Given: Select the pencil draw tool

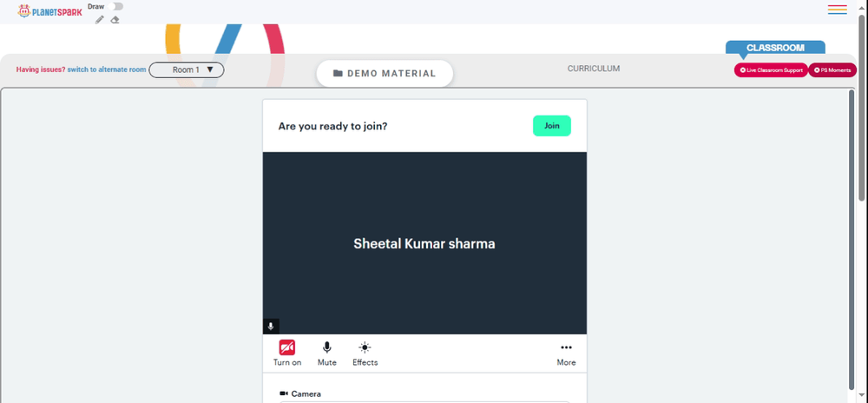Looking at the screenshot, I should click(100, 20).
